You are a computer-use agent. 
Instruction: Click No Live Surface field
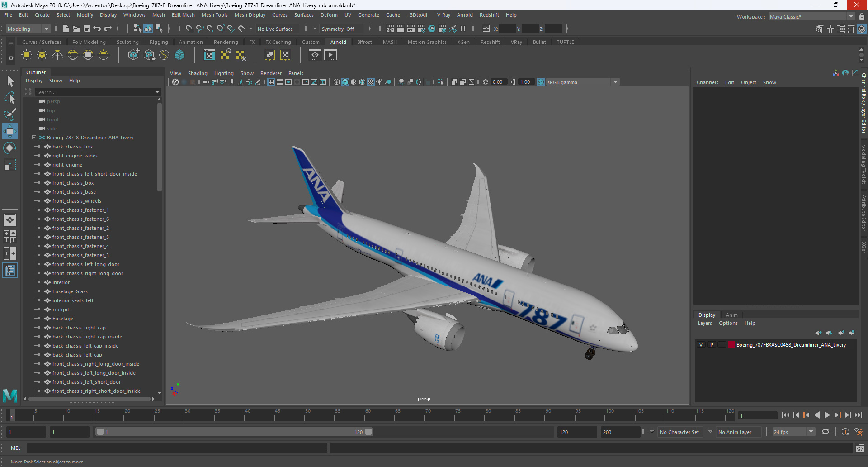point(278,29)
